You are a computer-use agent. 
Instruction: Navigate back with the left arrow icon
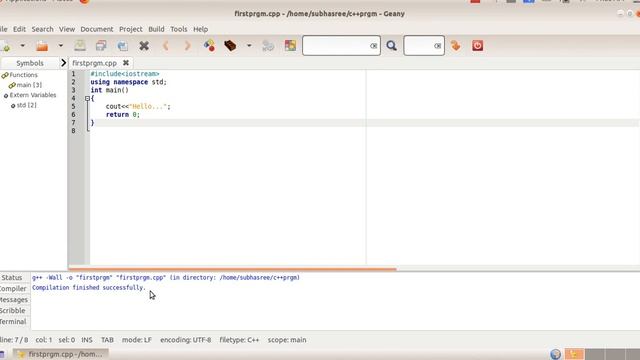tap(165, 46)
